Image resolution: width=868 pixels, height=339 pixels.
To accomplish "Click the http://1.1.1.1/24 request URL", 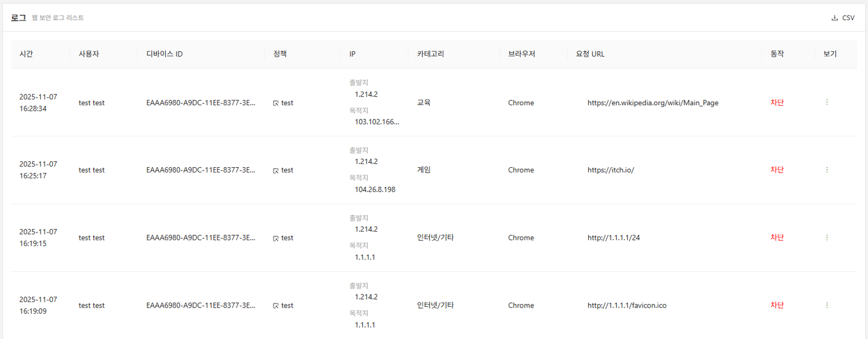I will [613, 238].
